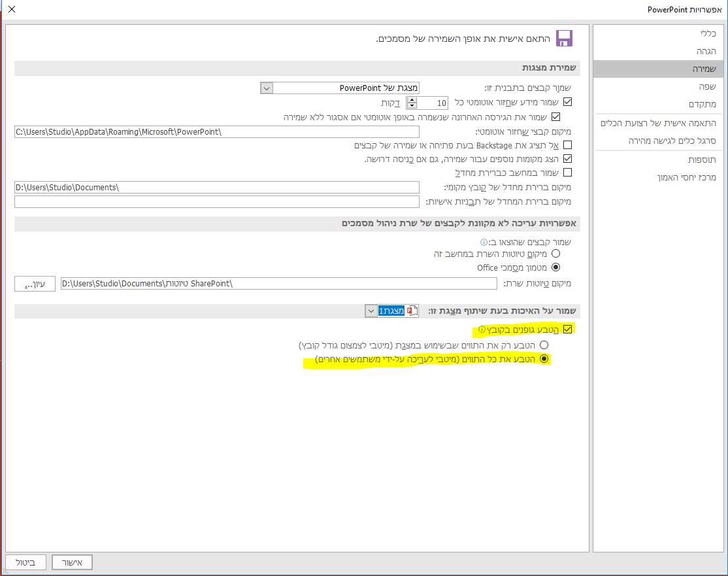728x576 pixels.
Task: Select server drafts location on this computer
Action: [555, 254]
